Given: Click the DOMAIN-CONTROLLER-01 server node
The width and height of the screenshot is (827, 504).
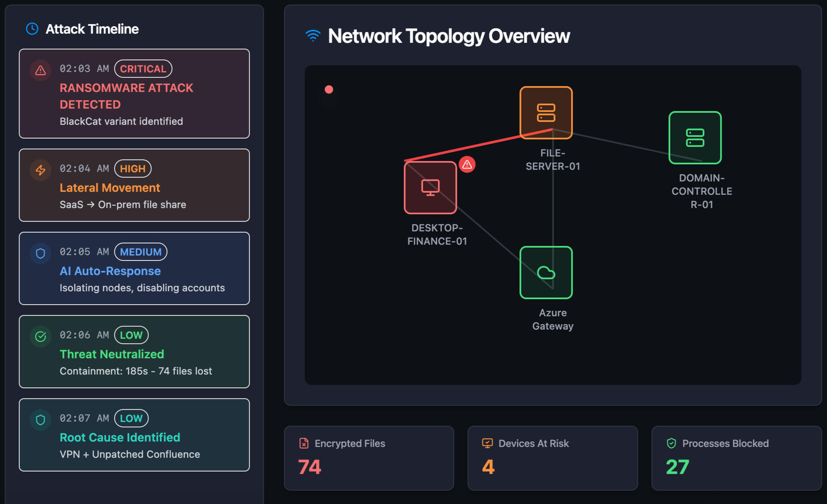Looking at the screenshot, I should click(695, 138).
